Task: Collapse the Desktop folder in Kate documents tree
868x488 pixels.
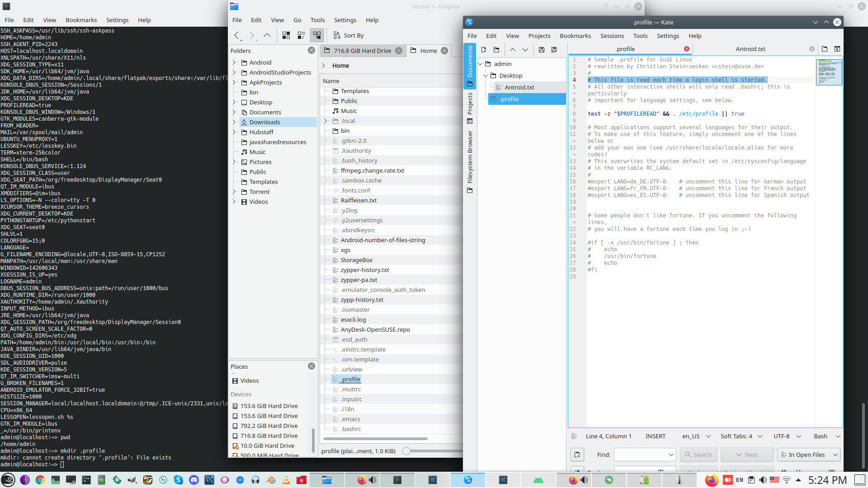Action: [x=486, y=76]
